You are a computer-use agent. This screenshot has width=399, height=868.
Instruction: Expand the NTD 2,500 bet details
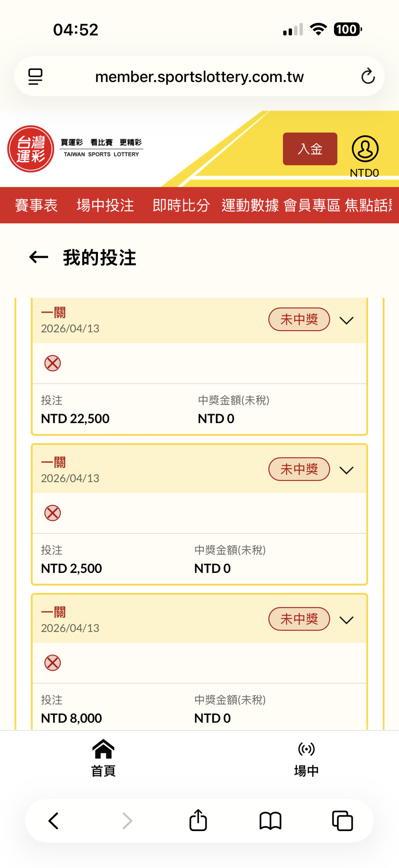347,470
